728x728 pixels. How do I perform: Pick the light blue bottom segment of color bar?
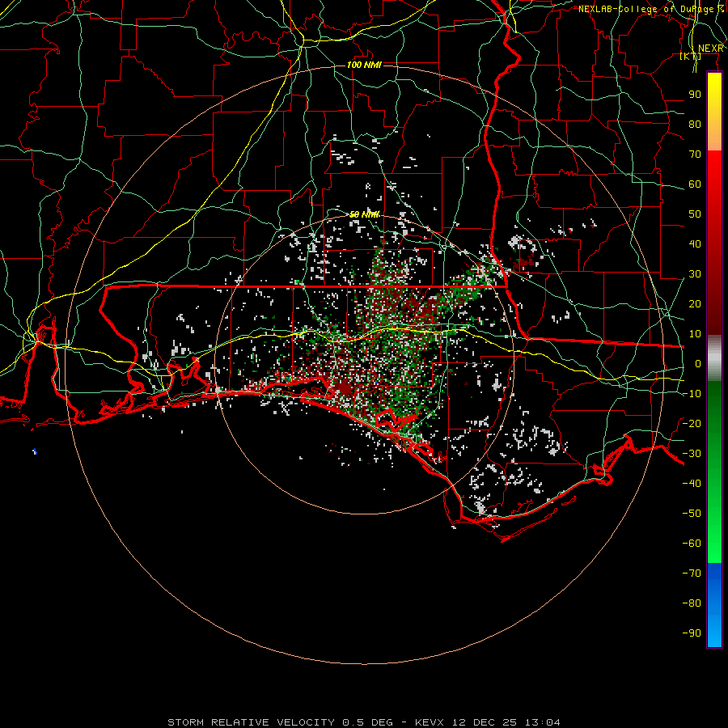[x=714, y=629]
